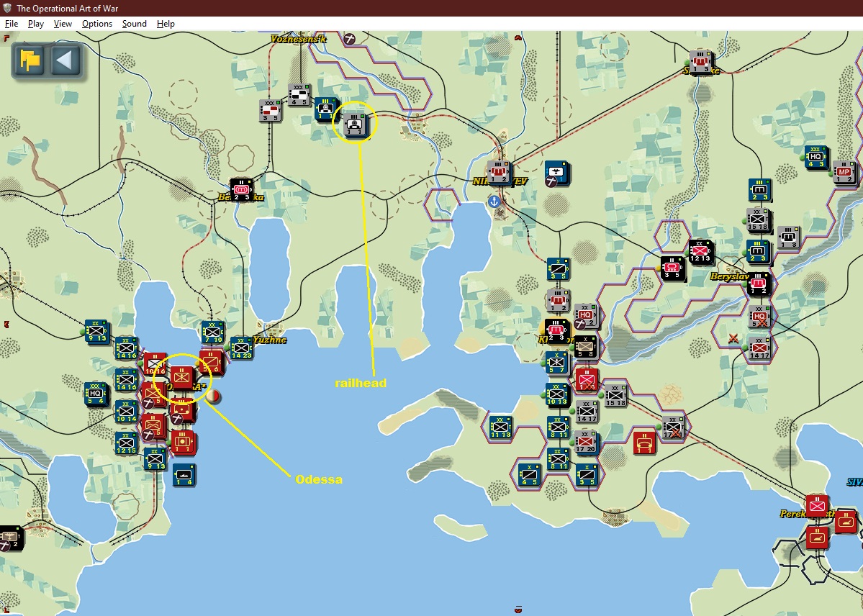Viewport: 863px width, 616px height.
Task: Select the red 10-16 battalion
Action: pyautogui.click(x=155, y=364)
